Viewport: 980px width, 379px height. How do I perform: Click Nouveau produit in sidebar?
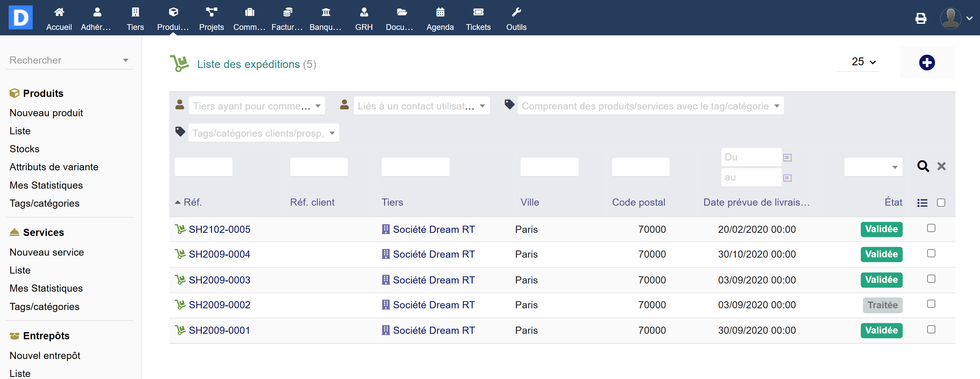(46, 113)
